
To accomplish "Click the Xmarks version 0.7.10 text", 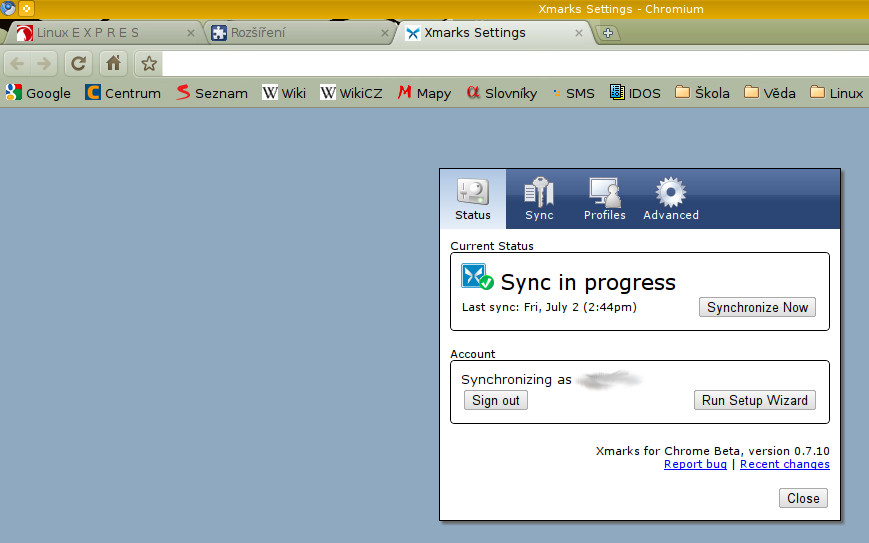I will point(713,450).
